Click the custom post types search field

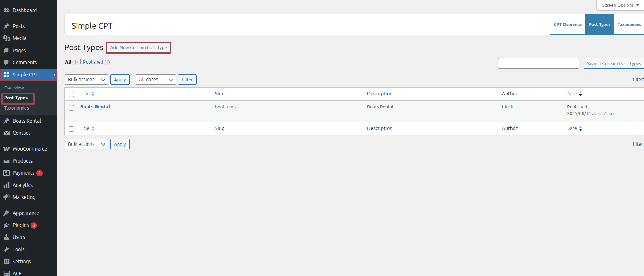538,63
